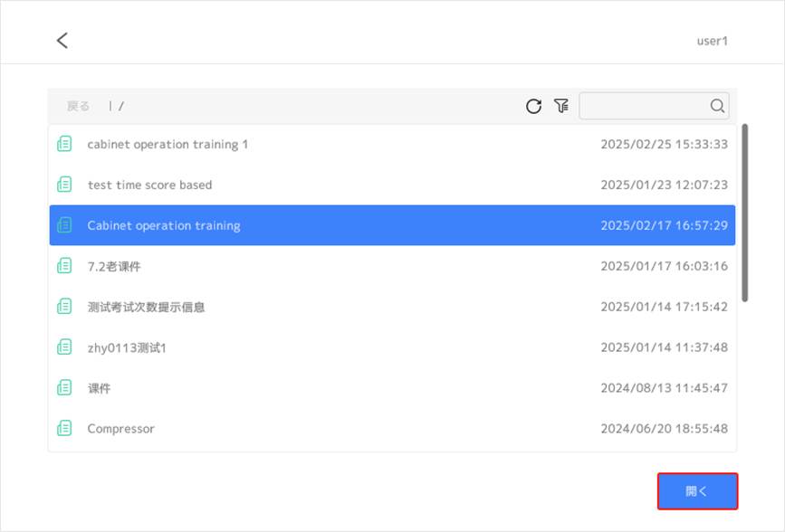Open the filter options icon
This screenshot has width=785, height=532.
point(561,106)
